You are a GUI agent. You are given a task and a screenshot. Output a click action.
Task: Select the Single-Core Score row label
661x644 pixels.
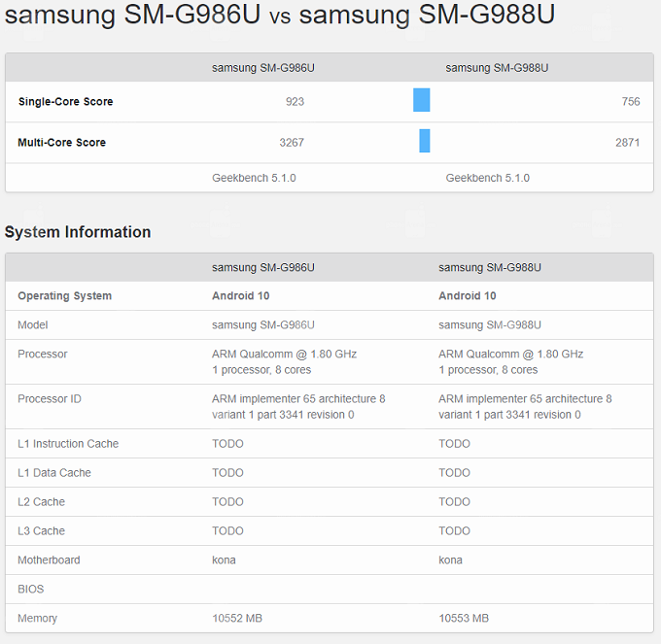(66, 102)
